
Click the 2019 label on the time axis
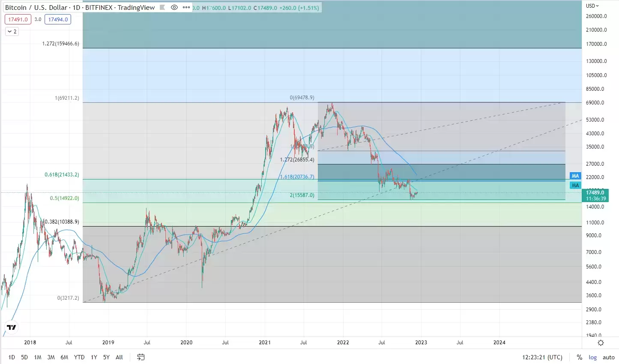pyautogui.click(x=108, y=343)
